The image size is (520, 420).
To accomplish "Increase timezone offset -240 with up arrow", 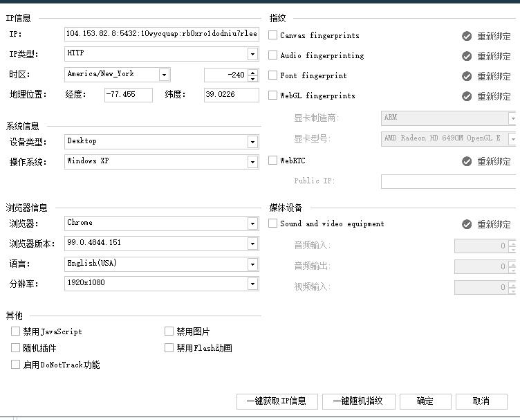I will [x=253, y=72].
